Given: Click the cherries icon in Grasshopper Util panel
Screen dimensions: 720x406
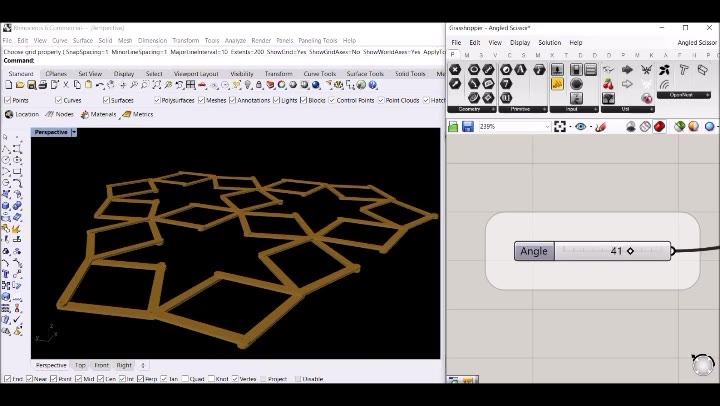Looking at the screenshot, I should click(608, 84).
